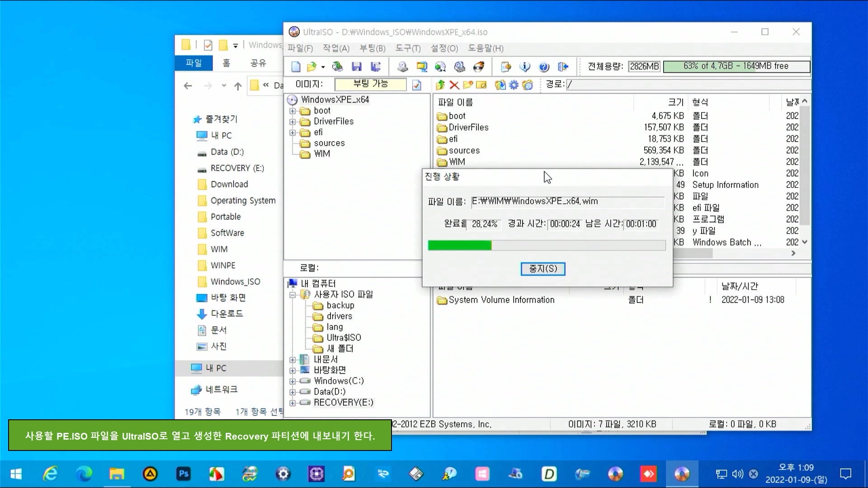
Task: Click the blue gear settings icon
Action: click(x=514, y=85)
